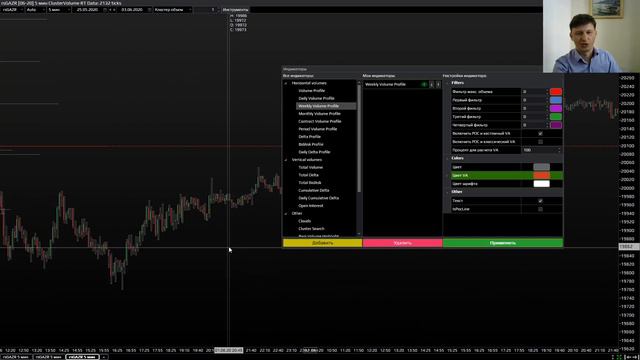The height and width of the screenshot is (360, 640).
Task: Click the start date field 25.05.2020
Action: point(87,9)
